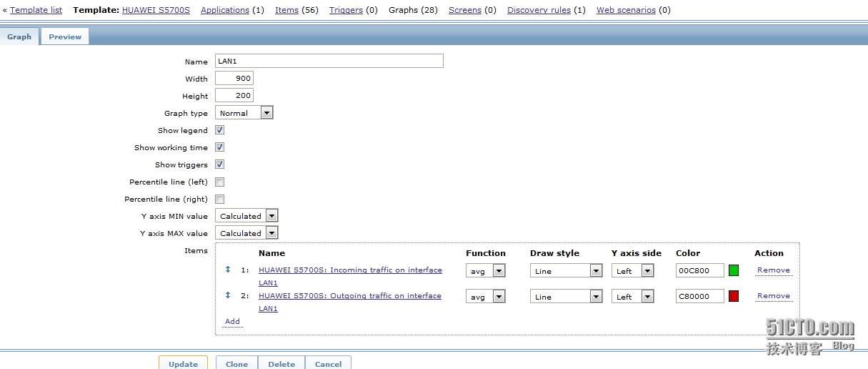Open Y axis MIN value dropdown
This screenshot has width=868, height=369.
pos(246,216)
